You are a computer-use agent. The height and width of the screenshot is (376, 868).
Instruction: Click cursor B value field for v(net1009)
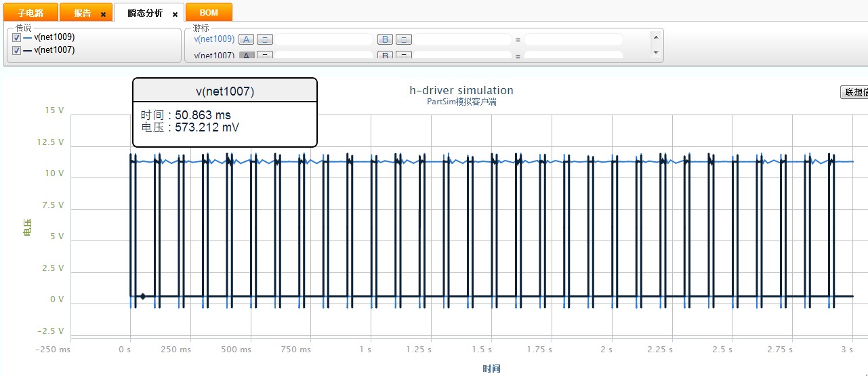pyautogui.click(x=462, y=39)
